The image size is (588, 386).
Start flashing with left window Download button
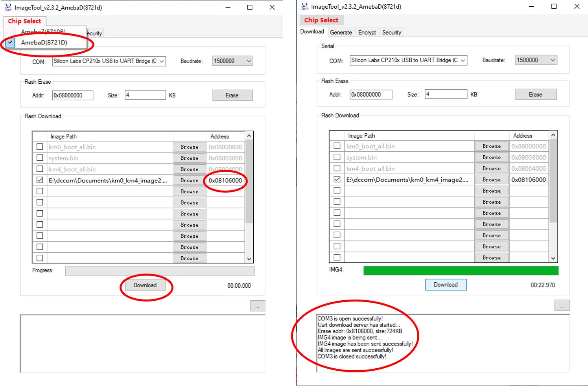pyautogui.click(x=145, y=285)
